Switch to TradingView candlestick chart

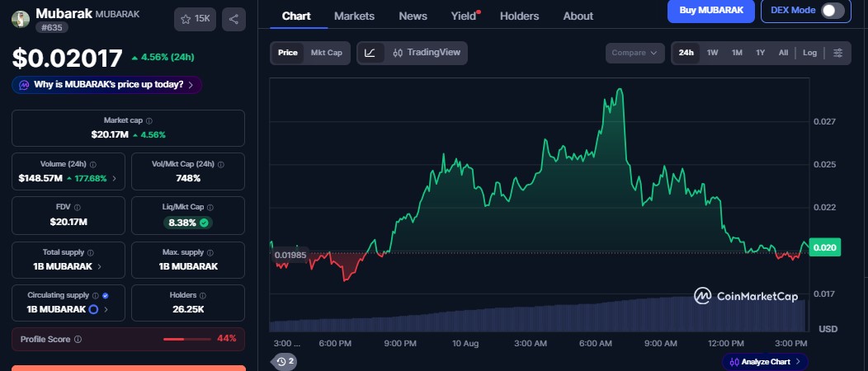click(x=427, y=53)
